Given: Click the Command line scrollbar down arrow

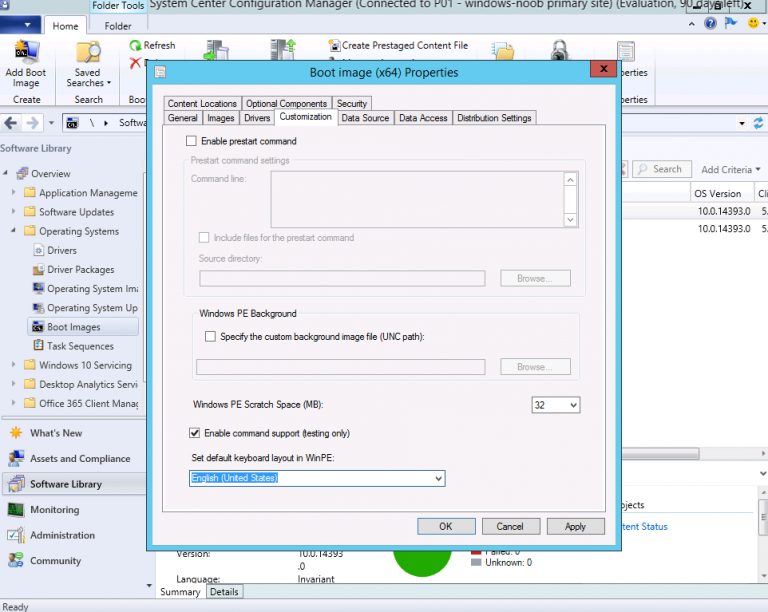Looking at the screenshot, I should pos(570,219).
